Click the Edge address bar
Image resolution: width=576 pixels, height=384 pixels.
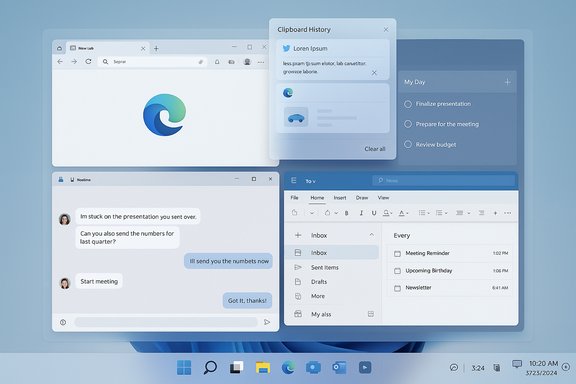coord(153,62)
